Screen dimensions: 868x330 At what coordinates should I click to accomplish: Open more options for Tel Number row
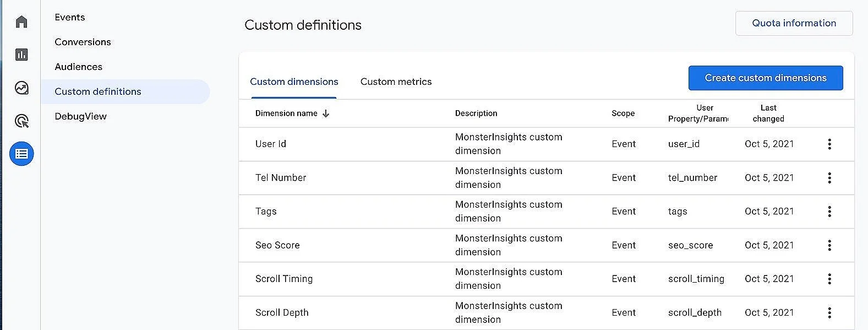click(829, 178)
